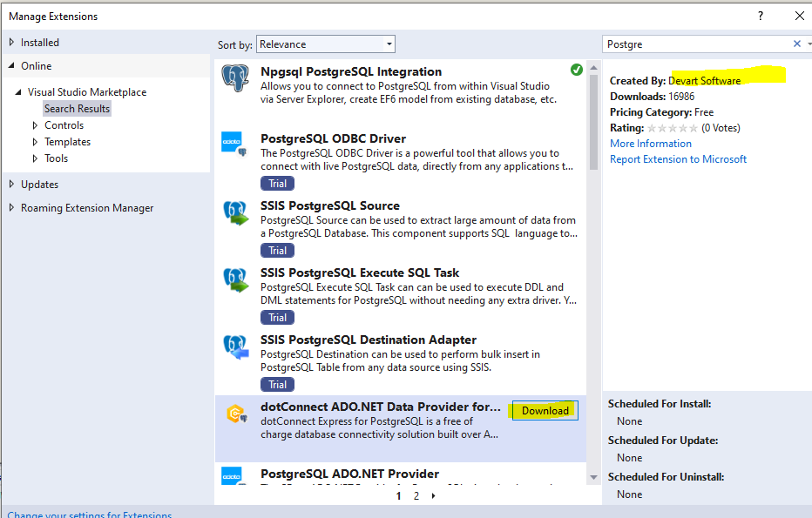
Task: Click the dotConnect ADO.NET Data Provider icon
Action: [237, 414]
